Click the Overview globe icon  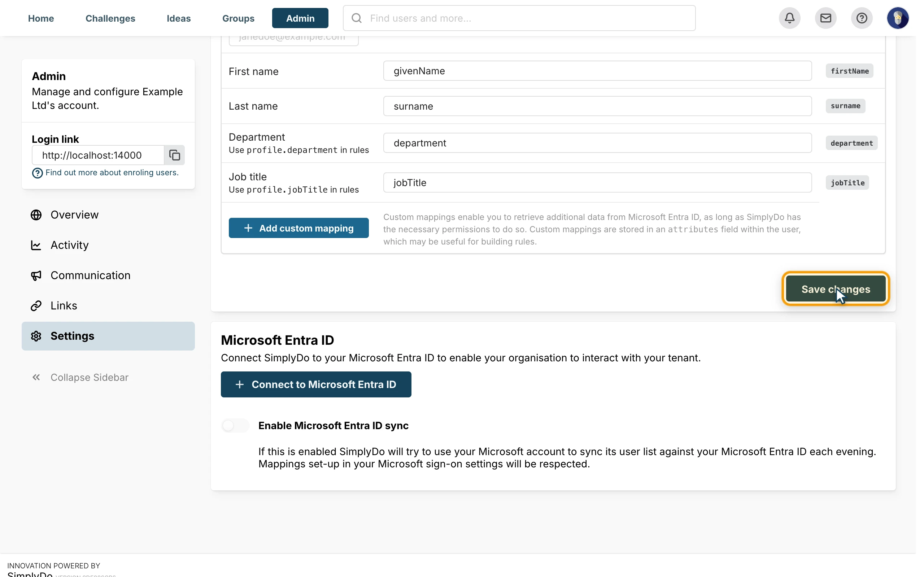click(36, 215)
